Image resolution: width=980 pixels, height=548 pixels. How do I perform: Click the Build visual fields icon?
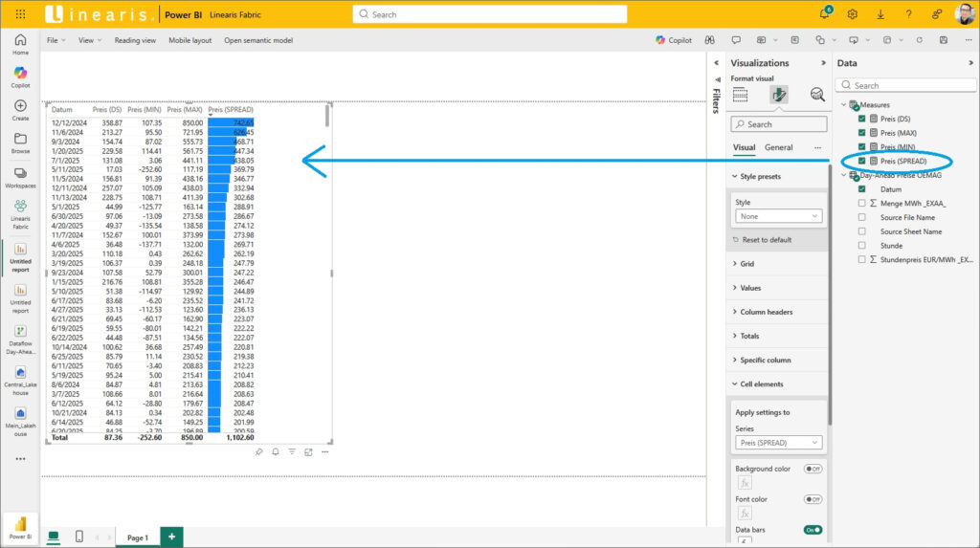point(740,95)
